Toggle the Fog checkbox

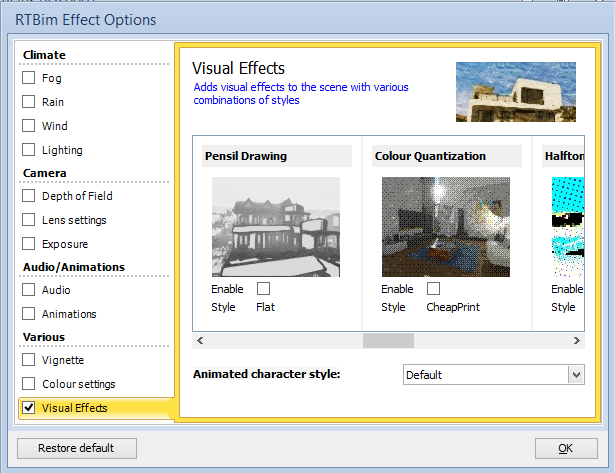click(x=29, y=78)
